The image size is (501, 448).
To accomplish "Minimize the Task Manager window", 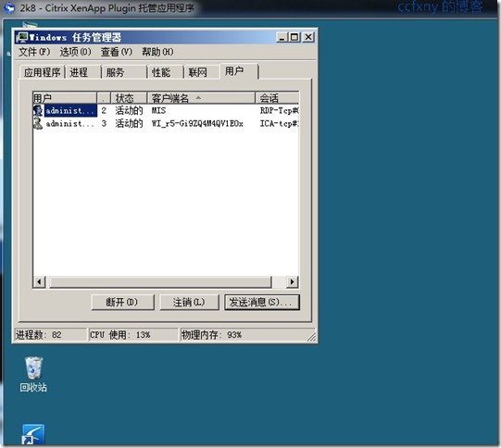I will click(282, 37).
